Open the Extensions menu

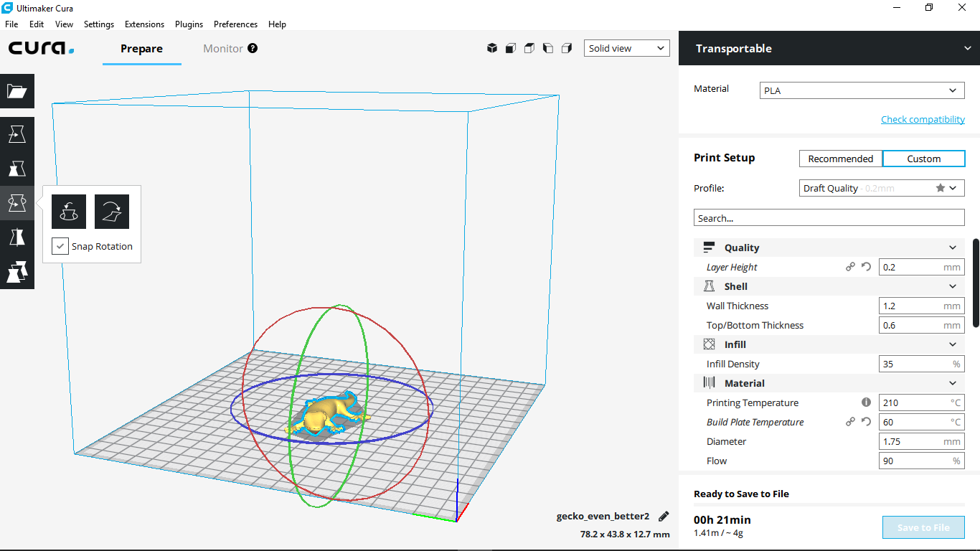pyautogui.click(x=144, y=24)
